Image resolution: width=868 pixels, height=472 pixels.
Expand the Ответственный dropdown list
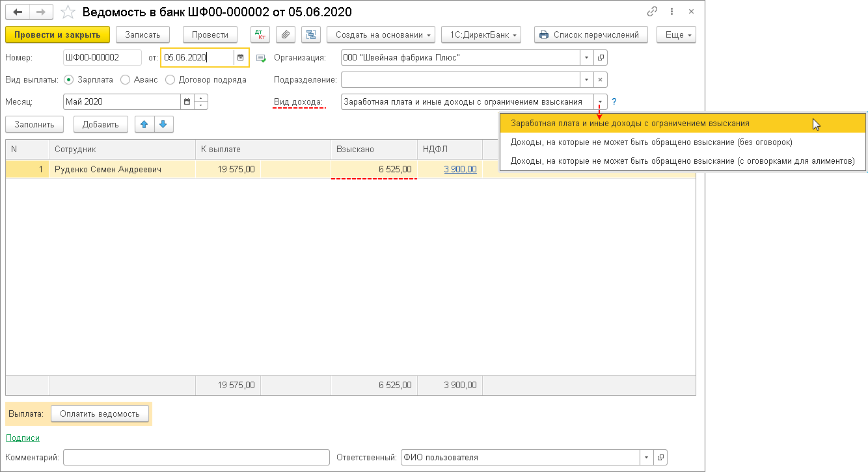click(647, 458)
